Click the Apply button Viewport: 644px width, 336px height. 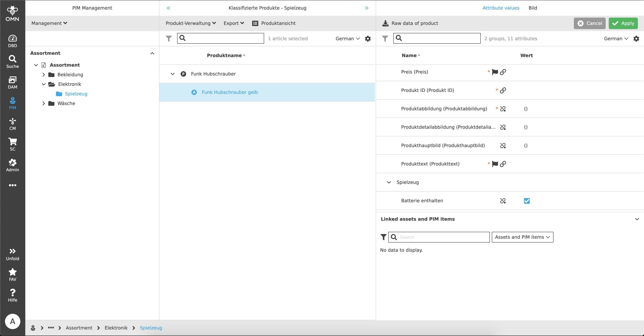tap(623, 23)
